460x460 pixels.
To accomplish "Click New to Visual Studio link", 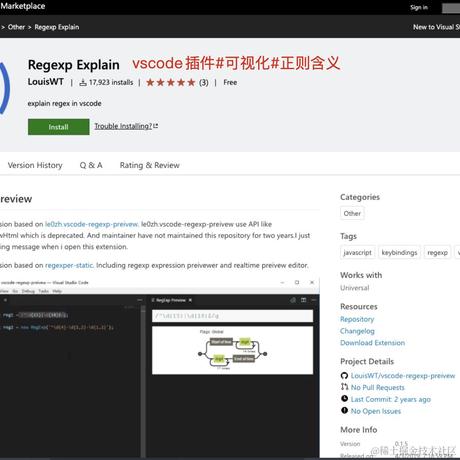I will pyautogui.click(x=436, y=27).
